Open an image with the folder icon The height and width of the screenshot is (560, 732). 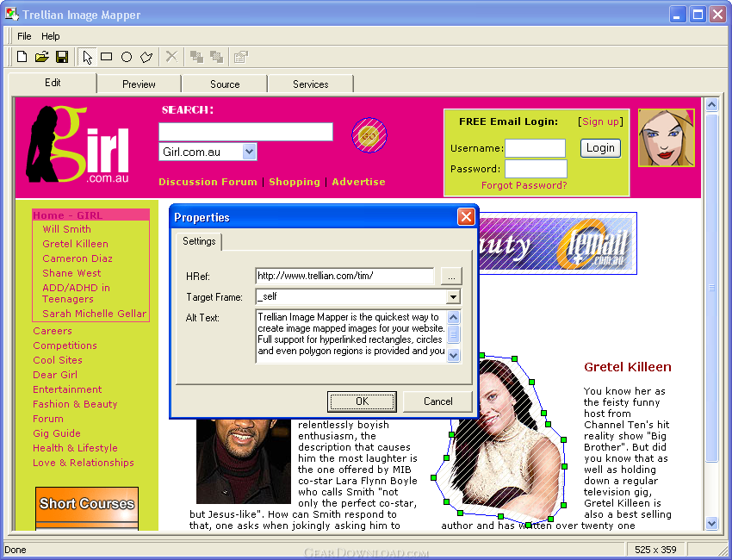(41, 57)
